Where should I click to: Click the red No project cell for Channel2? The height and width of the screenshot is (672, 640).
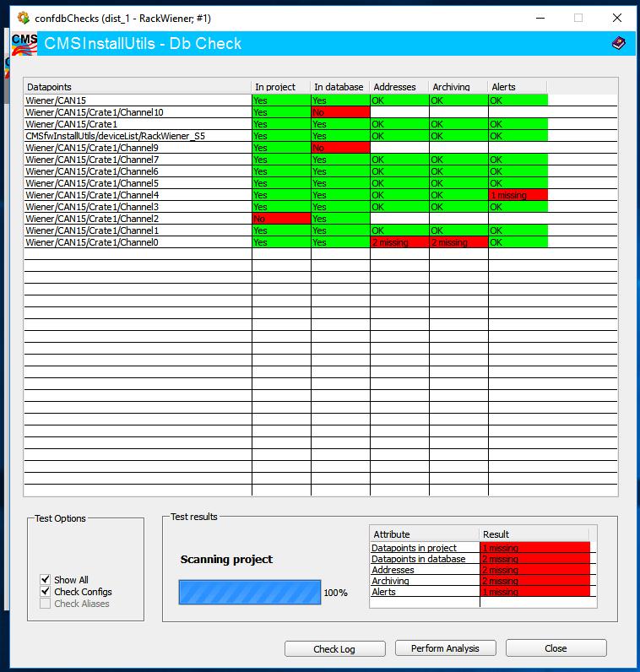[x=281, y=219]
